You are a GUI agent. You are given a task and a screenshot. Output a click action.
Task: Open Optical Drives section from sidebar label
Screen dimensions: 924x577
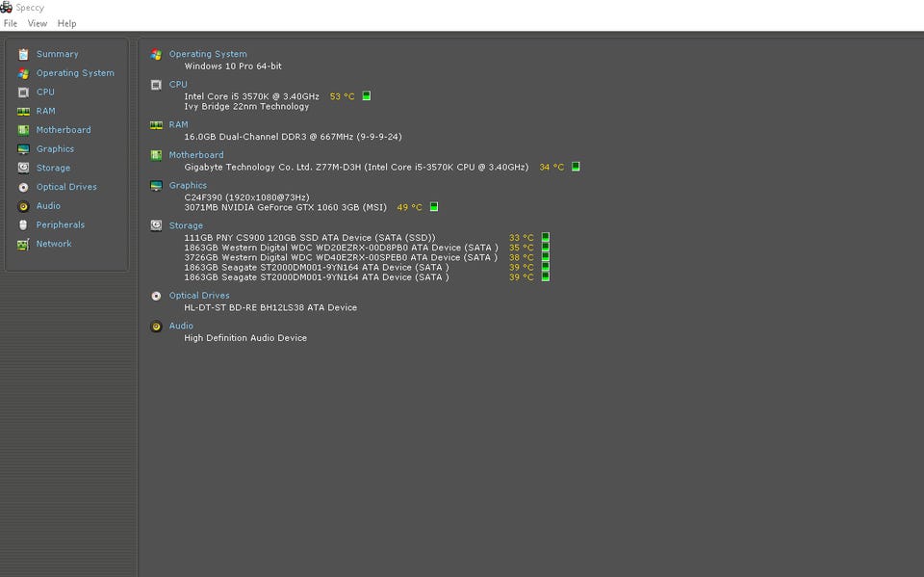point(66,187)
